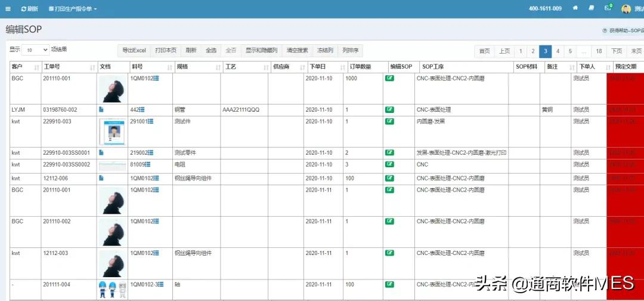Click edit SOP icon for order 12112-006

click(389, 179)
